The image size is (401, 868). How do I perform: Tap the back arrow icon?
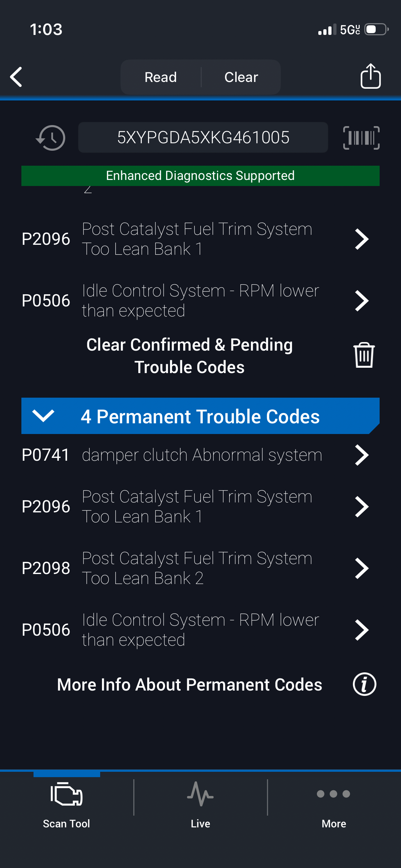(x=16, y=77)
